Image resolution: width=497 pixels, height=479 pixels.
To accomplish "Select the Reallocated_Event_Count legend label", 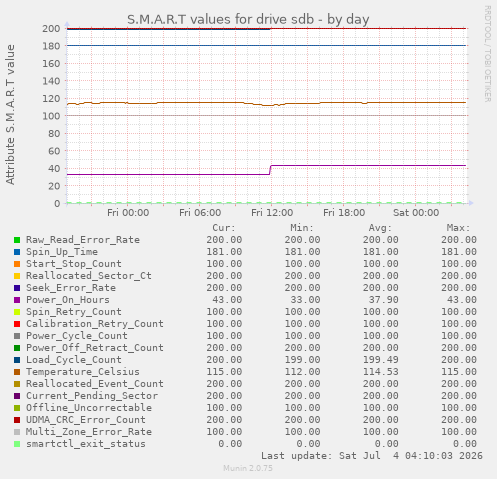I will [95, 384].
